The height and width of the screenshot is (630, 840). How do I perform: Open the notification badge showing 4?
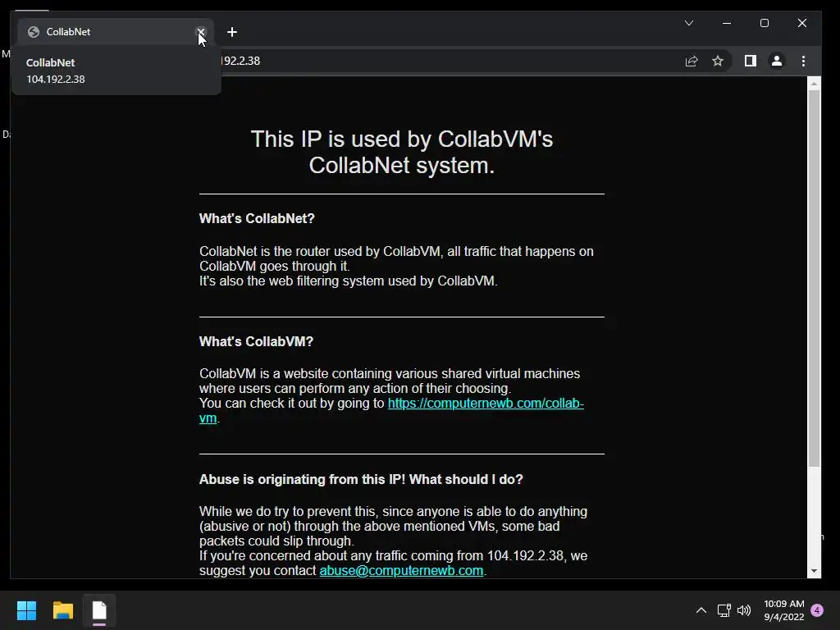817,610
